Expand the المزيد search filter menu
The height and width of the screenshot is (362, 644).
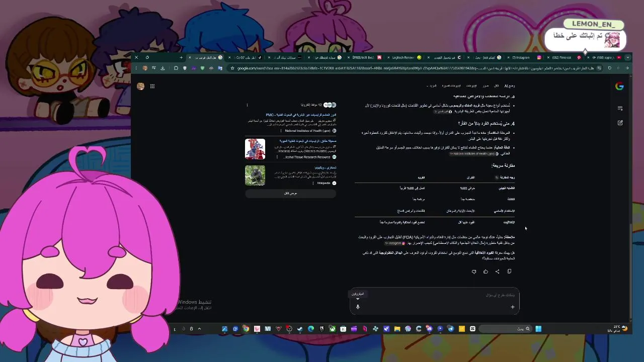point(432,86)
